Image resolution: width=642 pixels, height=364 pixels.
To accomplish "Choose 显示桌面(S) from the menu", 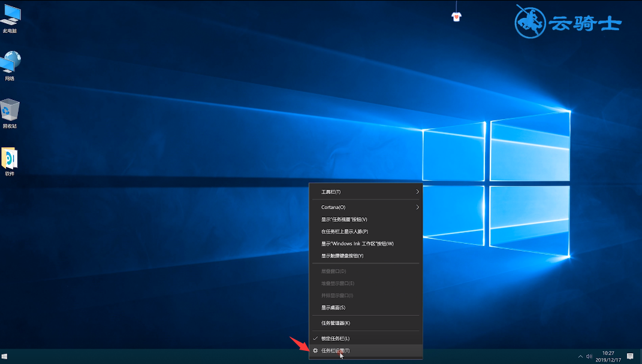I will 366,308.
